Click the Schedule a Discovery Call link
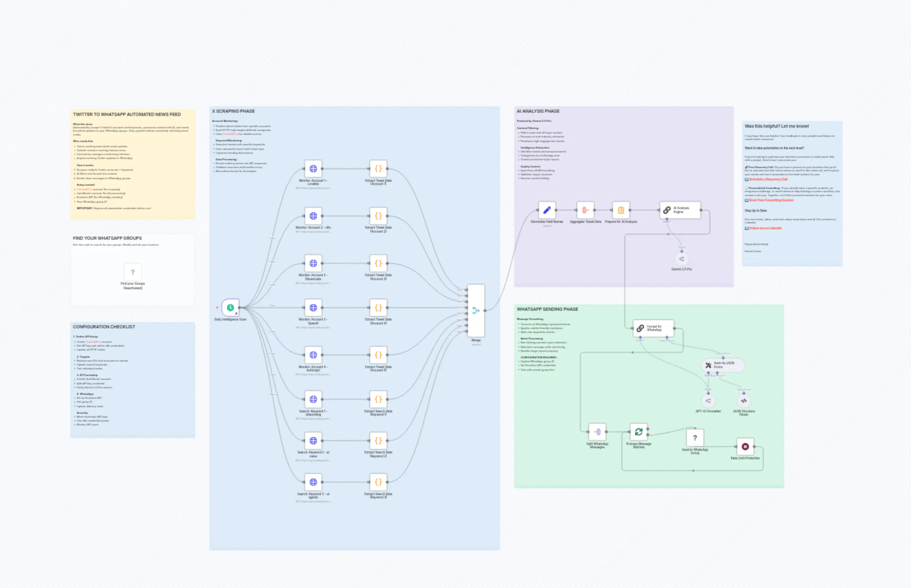Viewport: 911px width, 588px height. click(768, 179)
